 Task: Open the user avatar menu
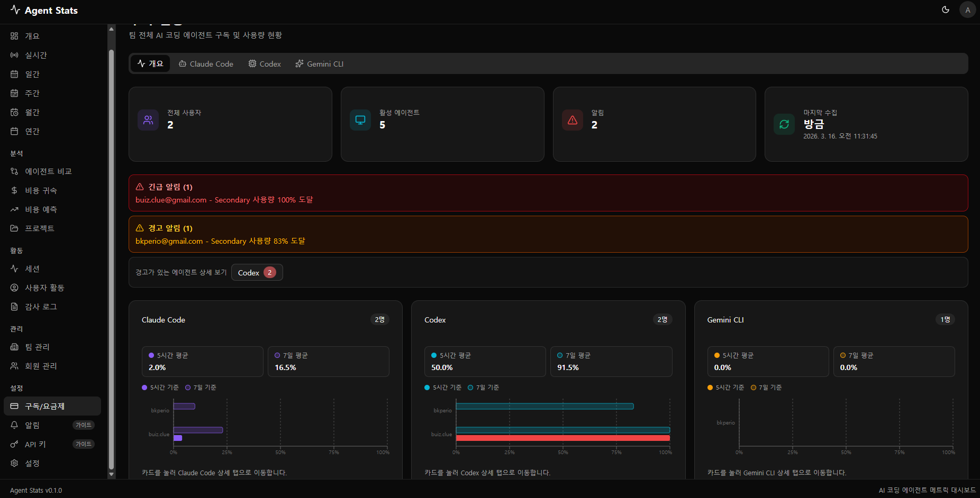click(x=967, y=10)
